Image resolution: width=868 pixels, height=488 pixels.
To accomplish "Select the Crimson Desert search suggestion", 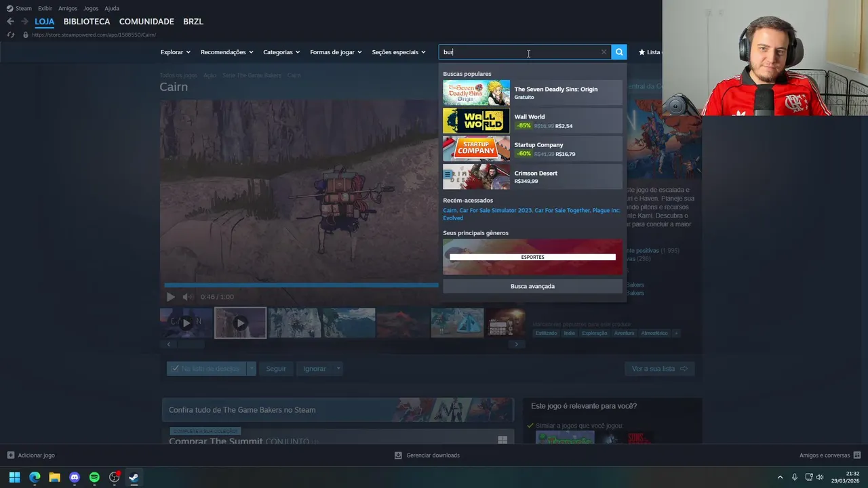I will tap(532, 177).
